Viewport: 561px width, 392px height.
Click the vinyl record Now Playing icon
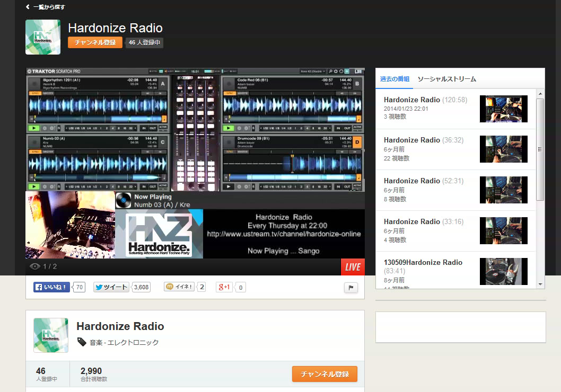pyautogui.click(x=124, y=200)
